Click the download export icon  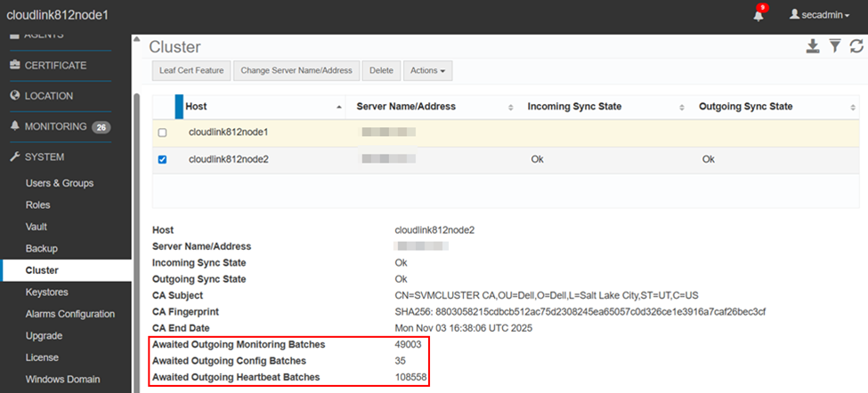pos(813,47)
